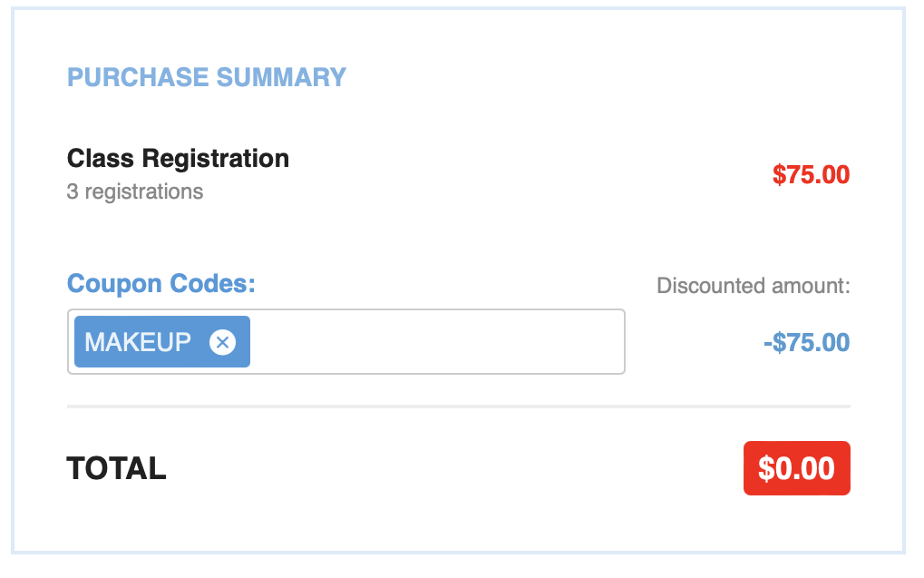
Task: Select the Class Registration item title
Action: click(x=178, y=159)
